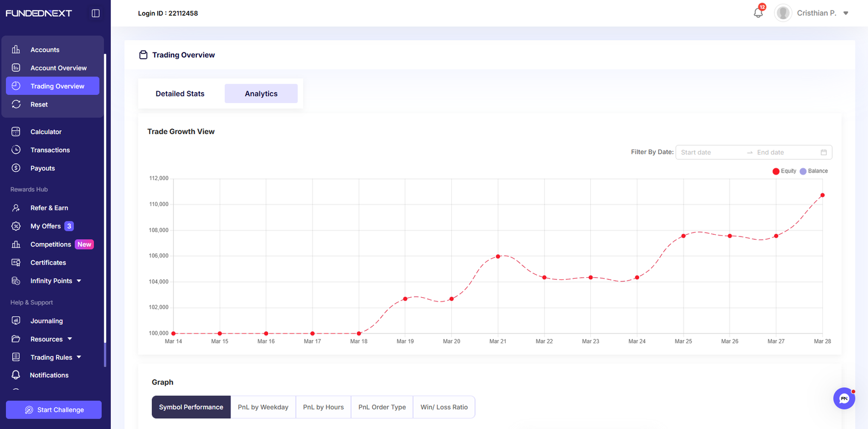
Task: Click the Mar 25 equity data point
Action: [684, 236]
